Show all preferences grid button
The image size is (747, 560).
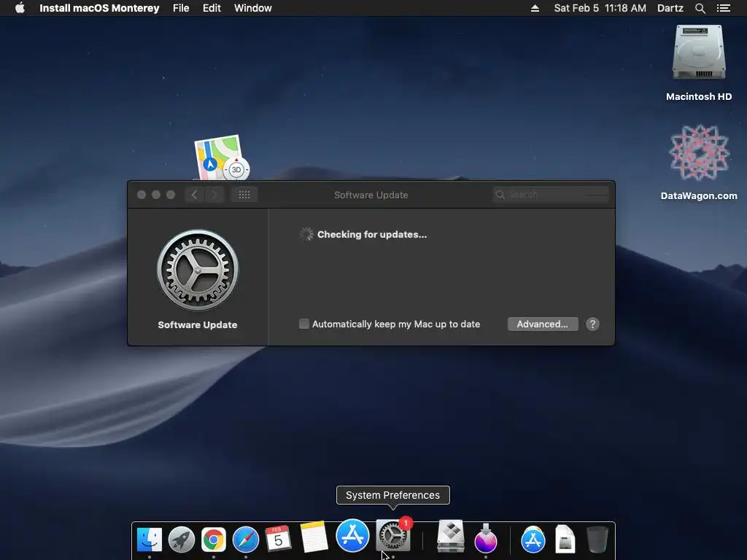pos(244,195)
